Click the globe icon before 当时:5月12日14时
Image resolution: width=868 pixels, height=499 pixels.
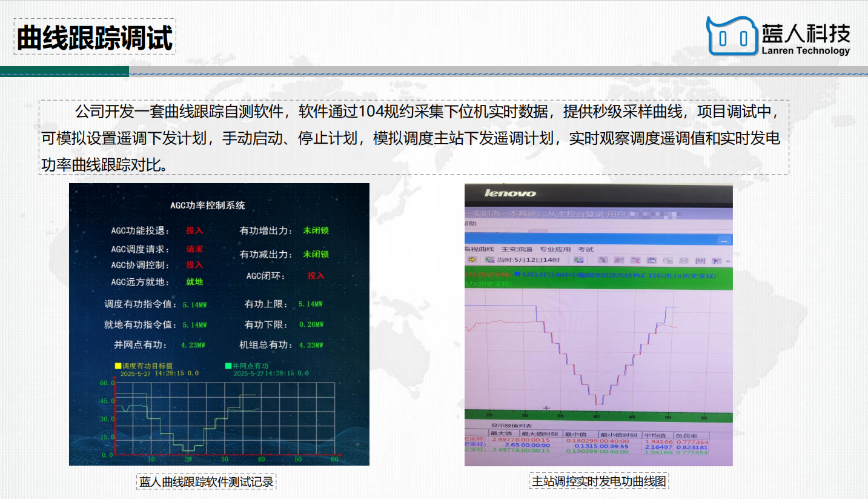point(489,260)
